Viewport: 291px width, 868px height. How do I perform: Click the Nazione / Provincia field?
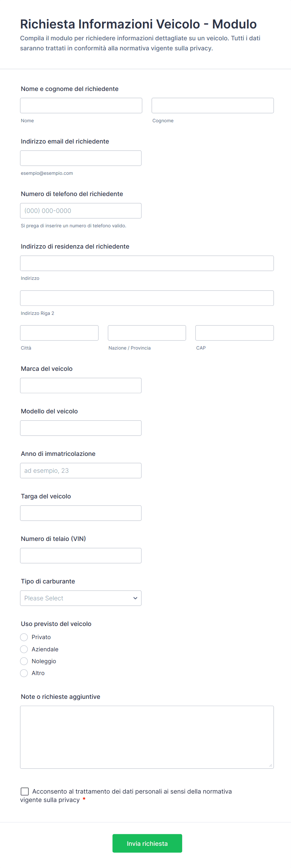[x=147, y=333]
